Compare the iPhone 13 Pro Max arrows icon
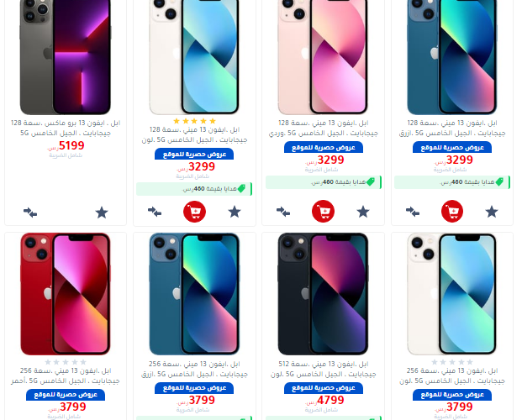 (30, 213)
